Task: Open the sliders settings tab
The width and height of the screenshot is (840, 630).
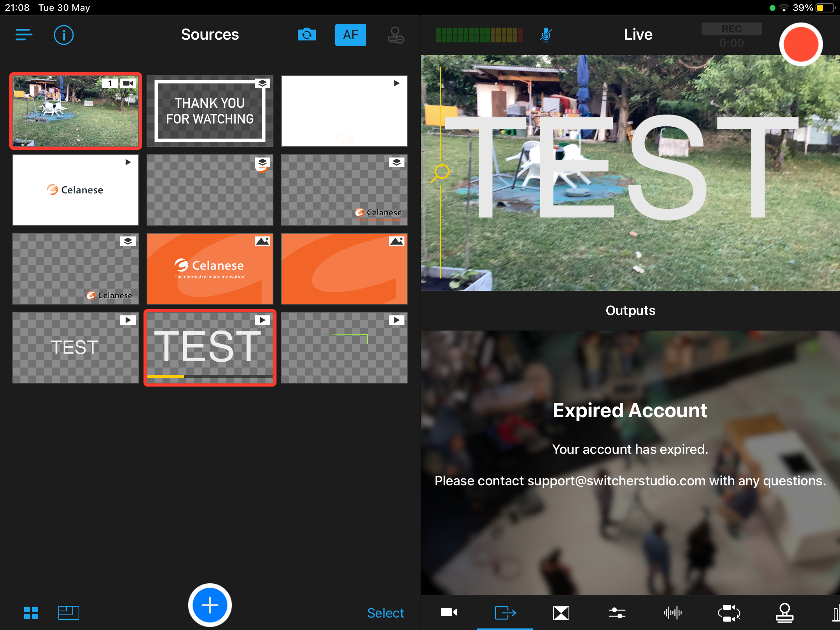Action: pyautogui.click(x=617, y=613)
